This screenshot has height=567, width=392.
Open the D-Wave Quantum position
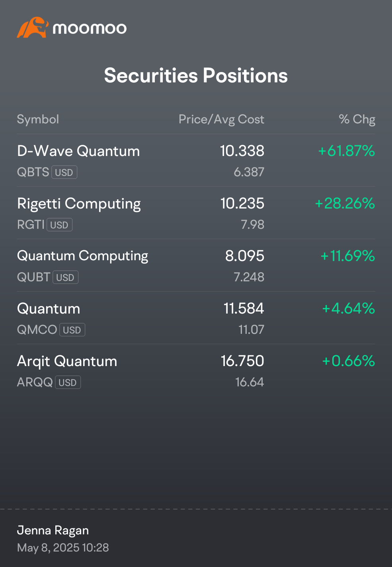pos(196,160)
